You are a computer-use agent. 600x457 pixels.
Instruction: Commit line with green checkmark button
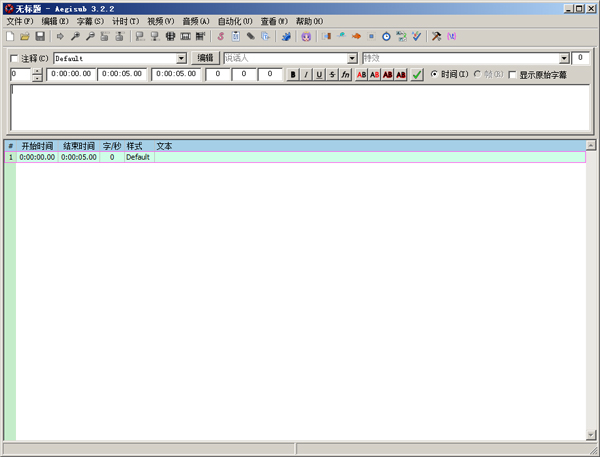417,74
